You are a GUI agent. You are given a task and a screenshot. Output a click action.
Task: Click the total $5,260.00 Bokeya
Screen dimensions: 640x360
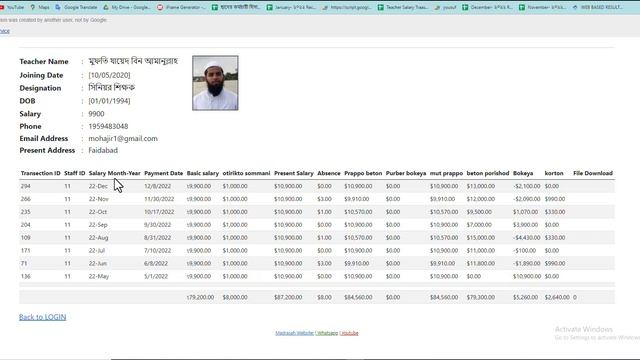525,297
